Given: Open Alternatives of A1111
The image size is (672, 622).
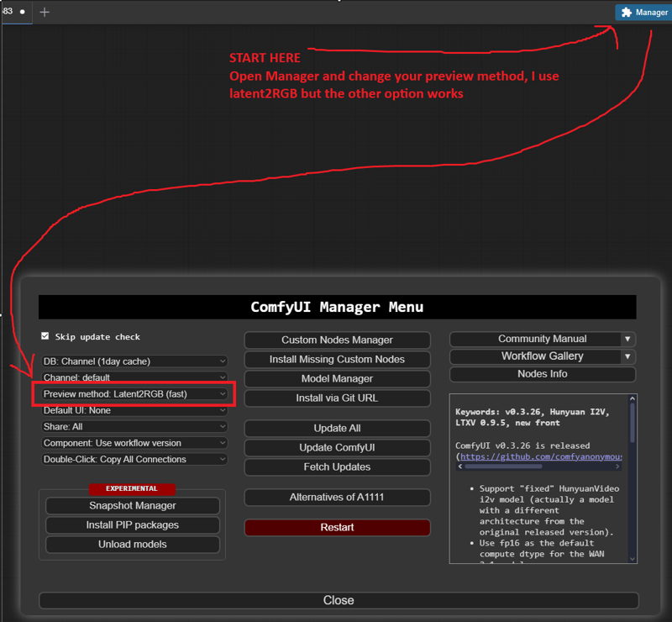Looking at the screenshot, I should (338, 497).
